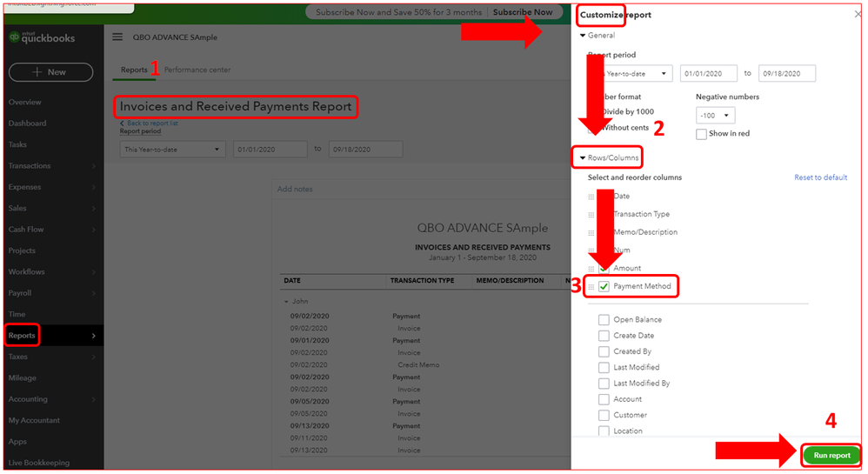The height and width of the screenshot is (474, 868).
Task: Enable Show in red checkbox
Action: click(x=701, y=134)
